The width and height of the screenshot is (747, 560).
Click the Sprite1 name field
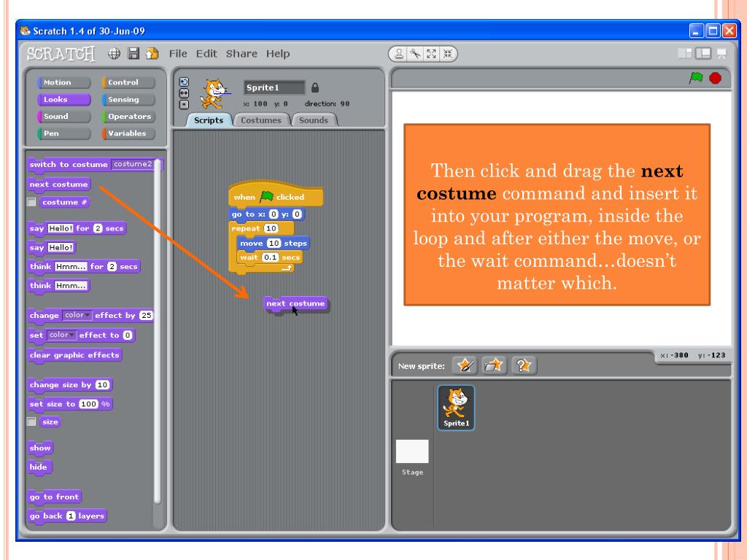pos(274,87)
